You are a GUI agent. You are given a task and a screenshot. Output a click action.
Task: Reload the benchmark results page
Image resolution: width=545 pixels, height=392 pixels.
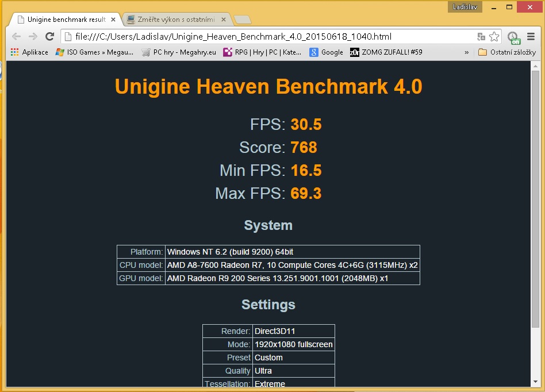tap(50, 36)
